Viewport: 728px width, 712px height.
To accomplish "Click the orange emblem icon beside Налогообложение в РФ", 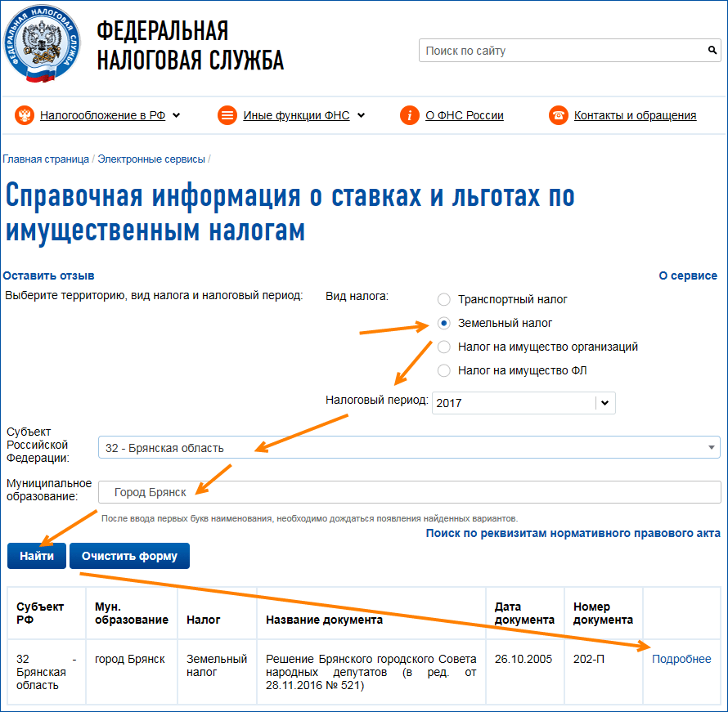I will tap(25, 115).
